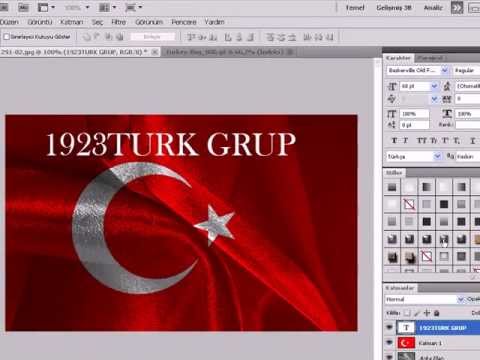The height and width of the screenshot is (360, 480).
Task: Expand the font size dropdown
Action: point(434,86)
